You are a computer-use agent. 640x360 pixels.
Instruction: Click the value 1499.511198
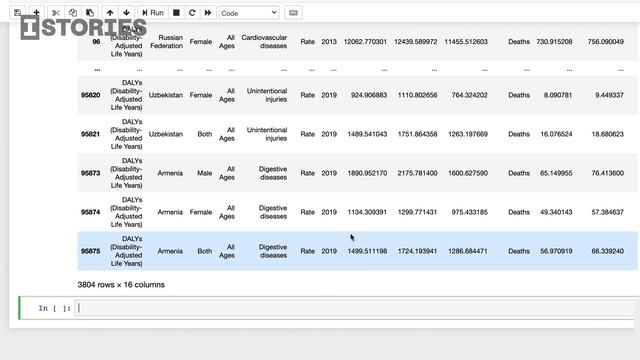tap(367, 251)
